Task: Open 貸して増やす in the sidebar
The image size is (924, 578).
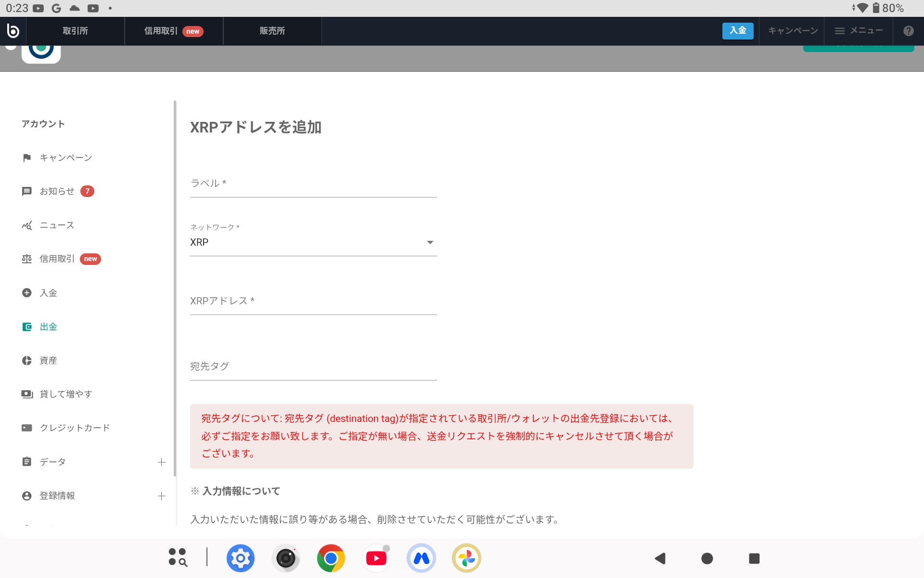Action: pos(65,394)
